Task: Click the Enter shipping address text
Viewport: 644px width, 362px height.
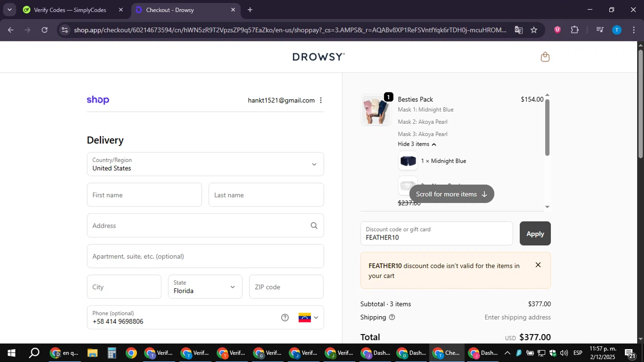Action: [x=517, y=317]
